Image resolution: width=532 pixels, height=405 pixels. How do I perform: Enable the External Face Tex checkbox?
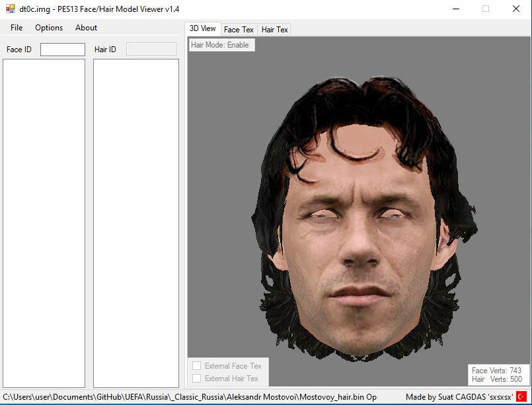pyautogui.click(x=196, y=366)
